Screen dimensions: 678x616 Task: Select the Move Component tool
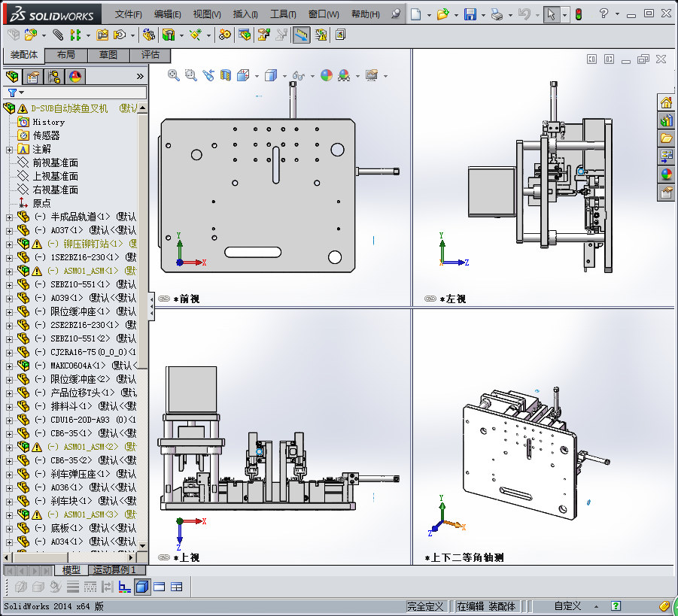(120, 35)
